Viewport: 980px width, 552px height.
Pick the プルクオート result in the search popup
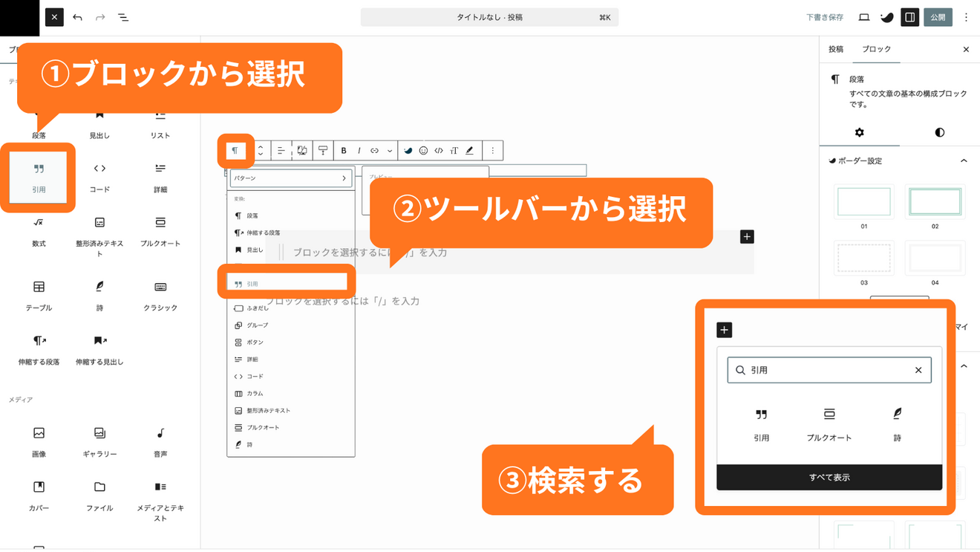tap(829, 425)
